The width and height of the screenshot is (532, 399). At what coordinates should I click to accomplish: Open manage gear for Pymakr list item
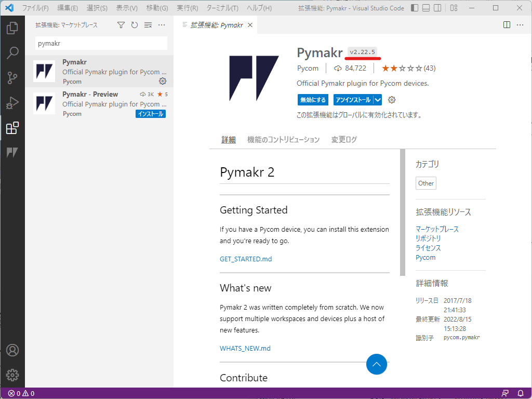click(163, 81)
